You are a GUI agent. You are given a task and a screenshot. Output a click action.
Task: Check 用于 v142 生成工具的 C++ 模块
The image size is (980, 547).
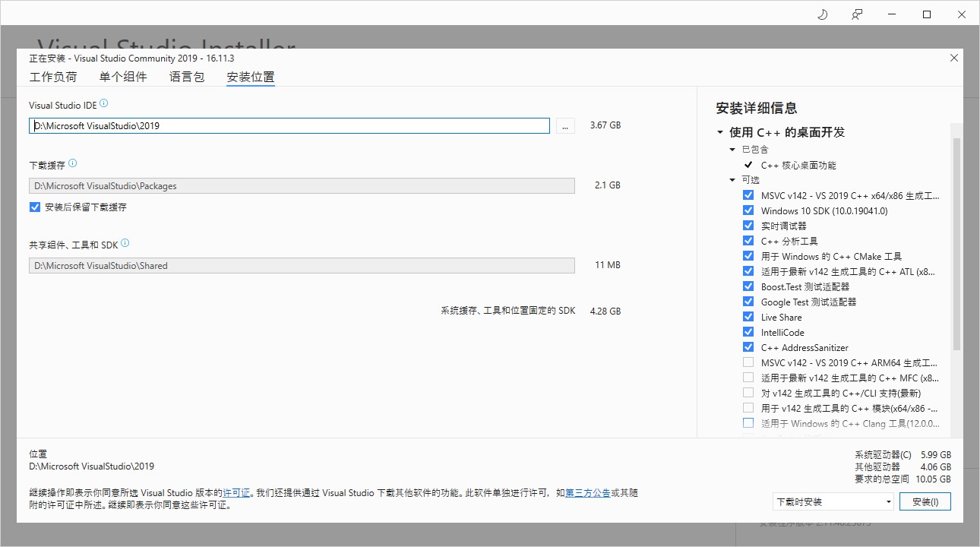click(x=748, y=408)
